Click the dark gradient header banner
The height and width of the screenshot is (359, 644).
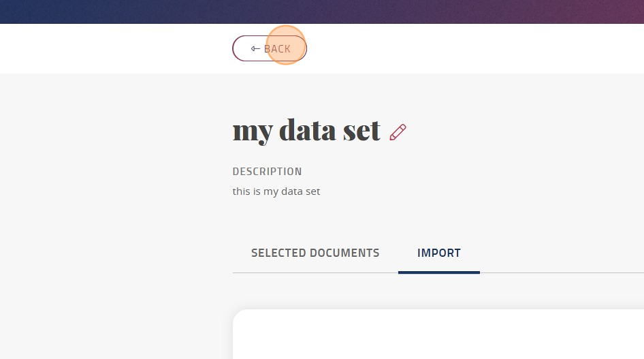point(322,12)
